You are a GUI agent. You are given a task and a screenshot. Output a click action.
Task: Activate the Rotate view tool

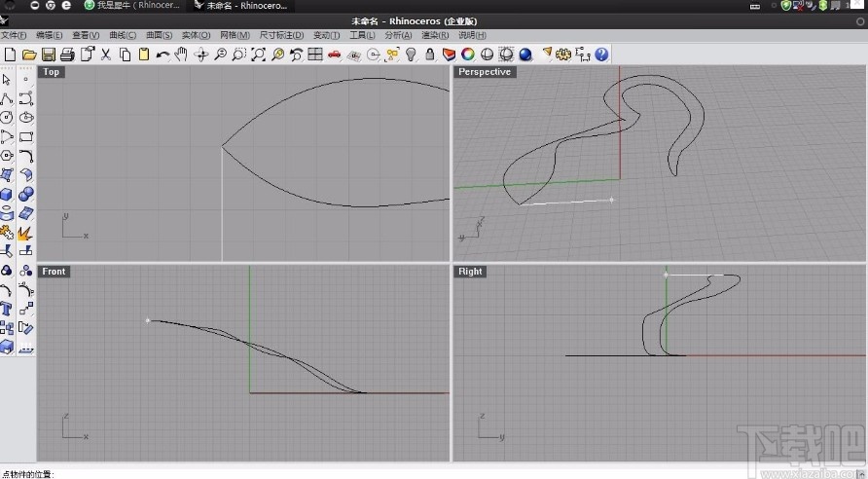pos(200,55)
